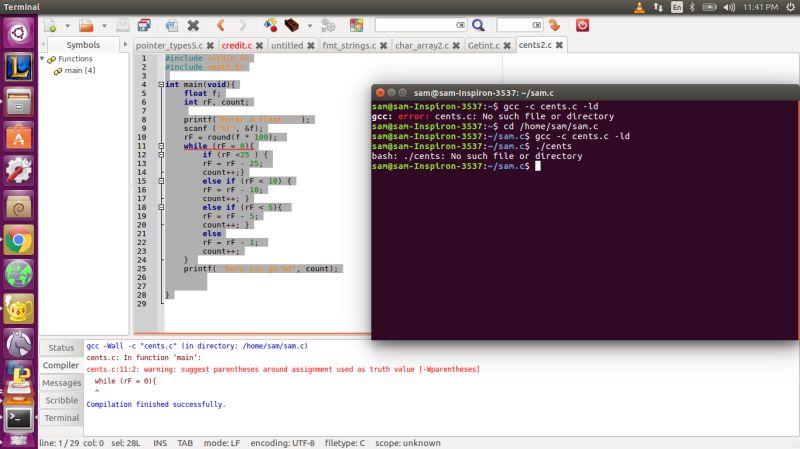Focus the go-to-line number field
The image size is (800, 449).
[x=514, y=25]
